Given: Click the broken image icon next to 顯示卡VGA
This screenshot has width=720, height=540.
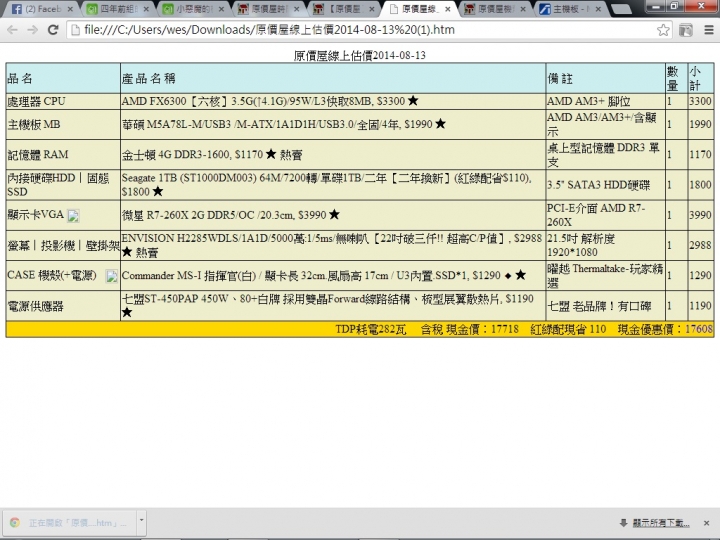Looking at the screenshot, I should [x=73, y=215].
